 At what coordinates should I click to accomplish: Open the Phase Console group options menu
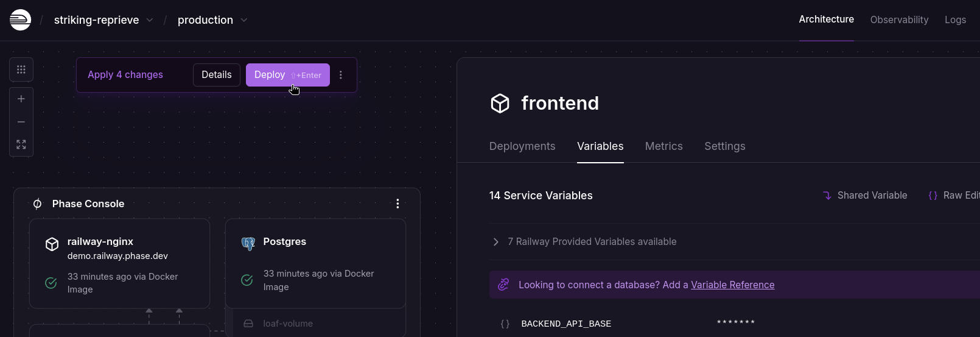397,204
